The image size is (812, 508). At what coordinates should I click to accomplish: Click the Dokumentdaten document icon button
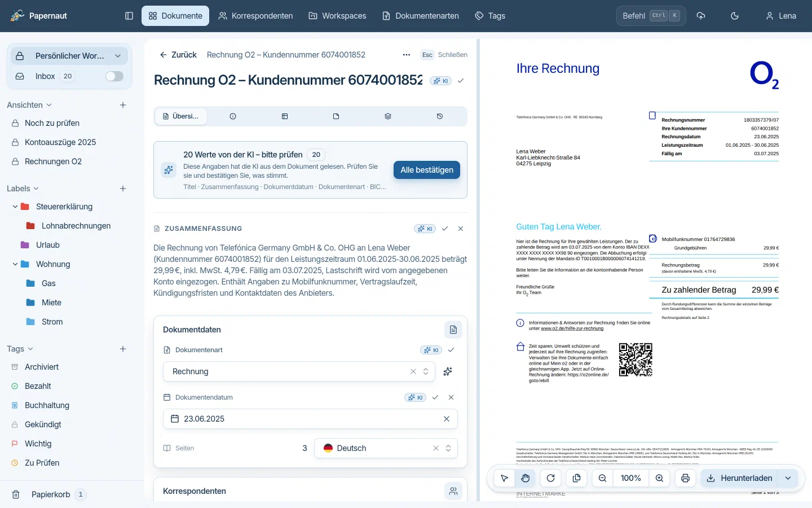tap(453, 330)
